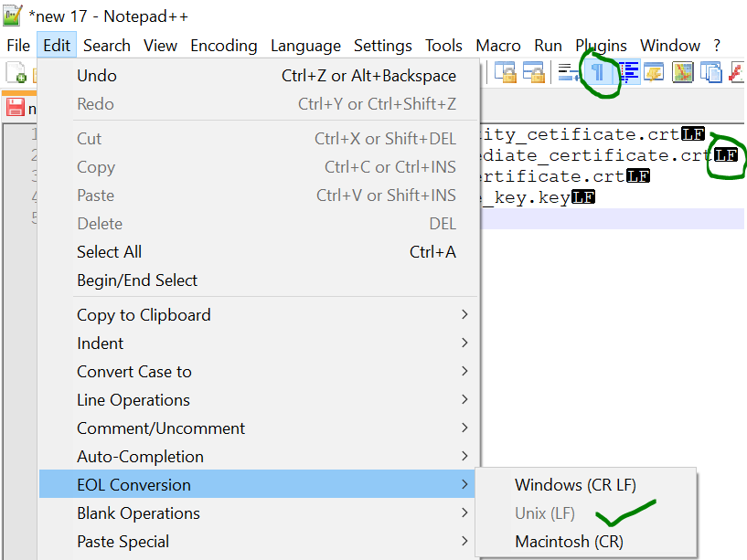Click the empty highlighted current line in editor
This screenshot has width=747, height=560.
click(x=613, y=218)
